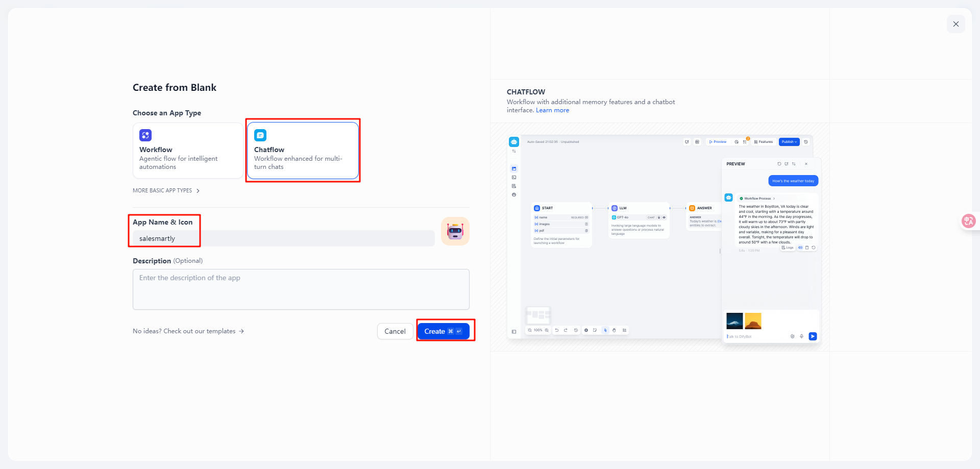Open the 'Check out our templates' link
This screenshot has width=980, height=469.
tap(188, 331)
